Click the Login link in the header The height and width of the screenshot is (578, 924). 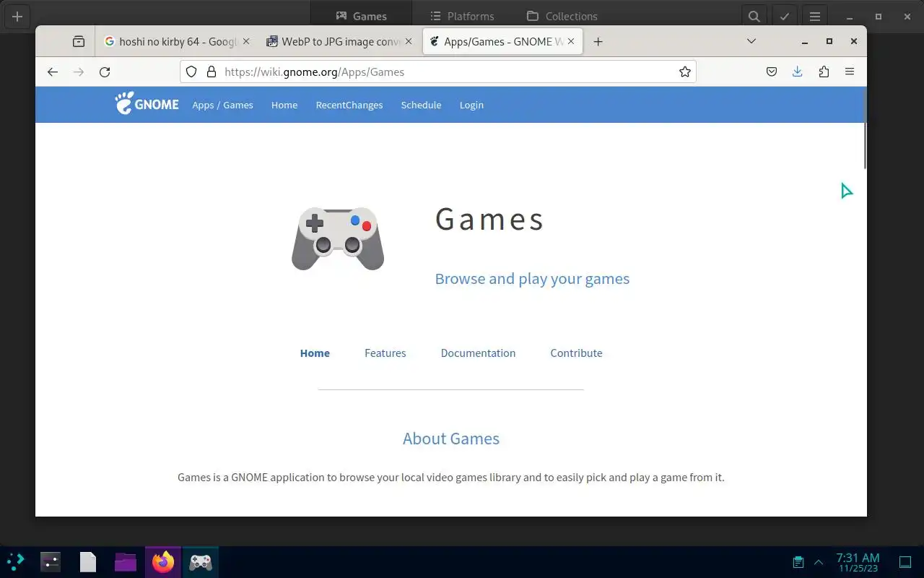(471, 105)
